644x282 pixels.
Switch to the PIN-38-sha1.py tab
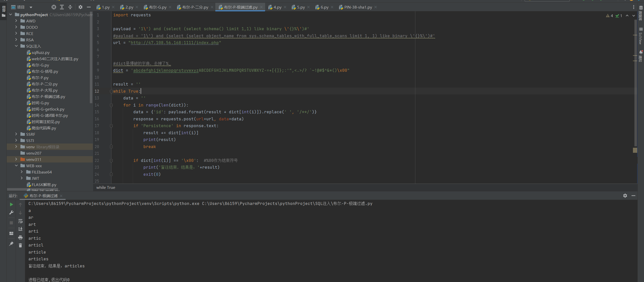tap(358, 7)
